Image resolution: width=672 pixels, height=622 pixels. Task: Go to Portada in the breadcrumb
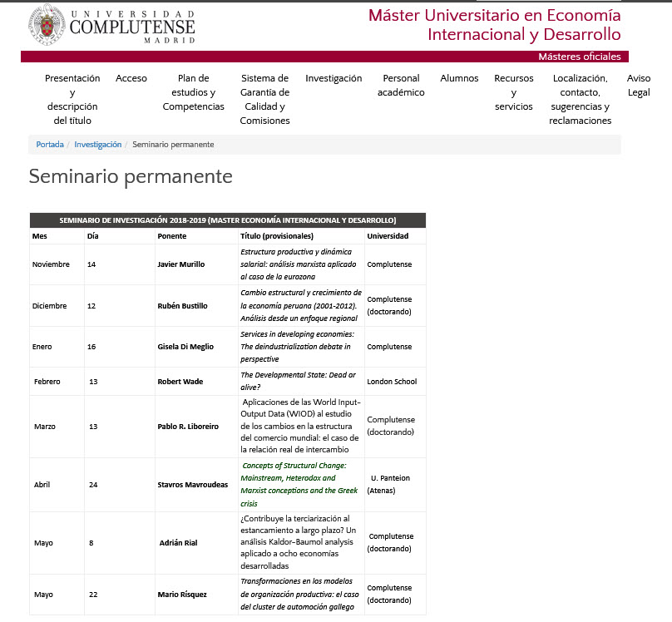pos(50,145)
